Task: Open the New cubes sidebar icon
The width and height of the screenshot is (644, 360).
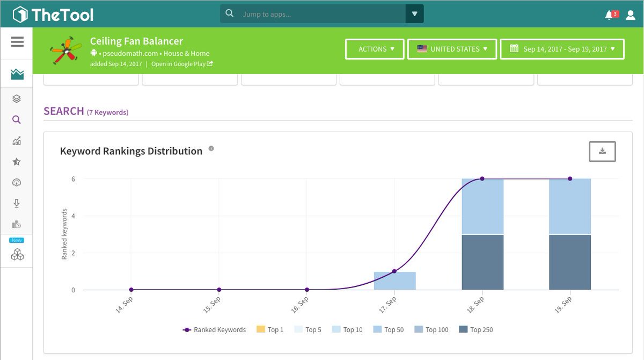Action: coord(17,255)
